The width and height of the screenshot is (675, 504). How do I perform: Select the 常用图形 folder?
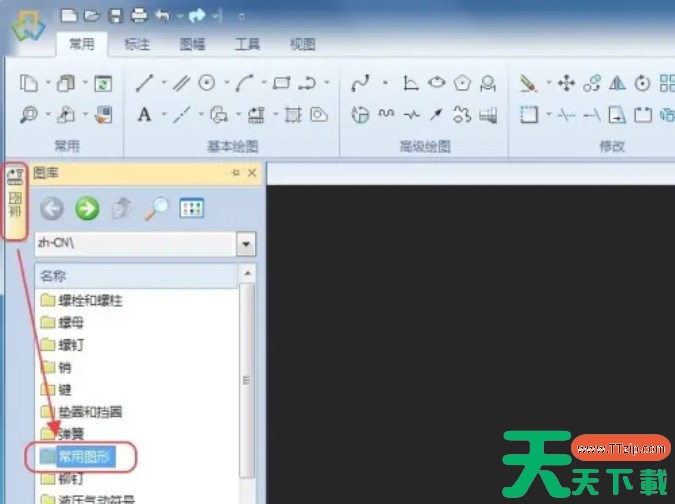pos(77,456)
